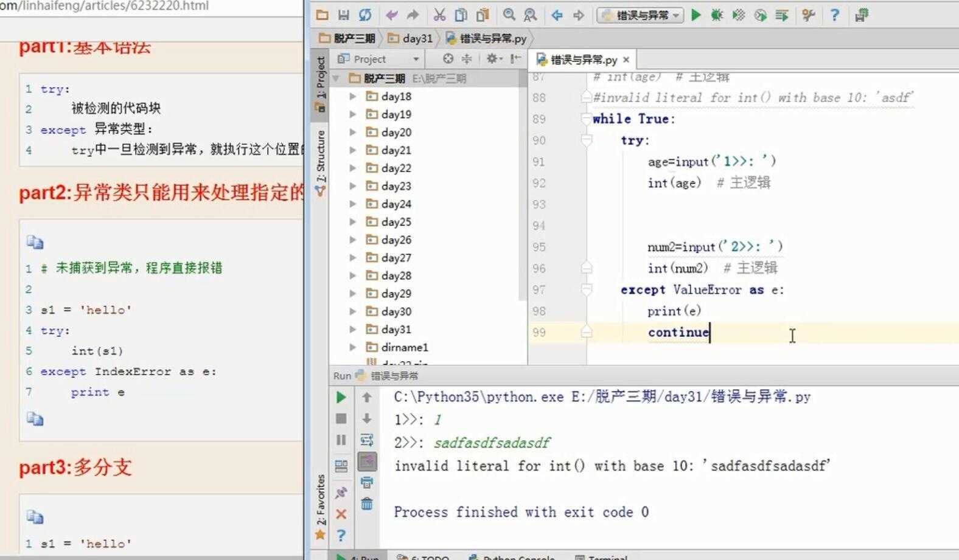
Task: Select day22 folder in tree
Action: pyautogui.click(x=396, y=168)
